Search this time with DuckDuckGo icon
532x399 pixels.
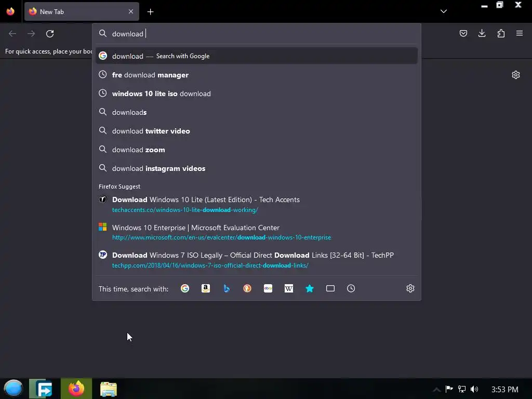click(247, 288)
